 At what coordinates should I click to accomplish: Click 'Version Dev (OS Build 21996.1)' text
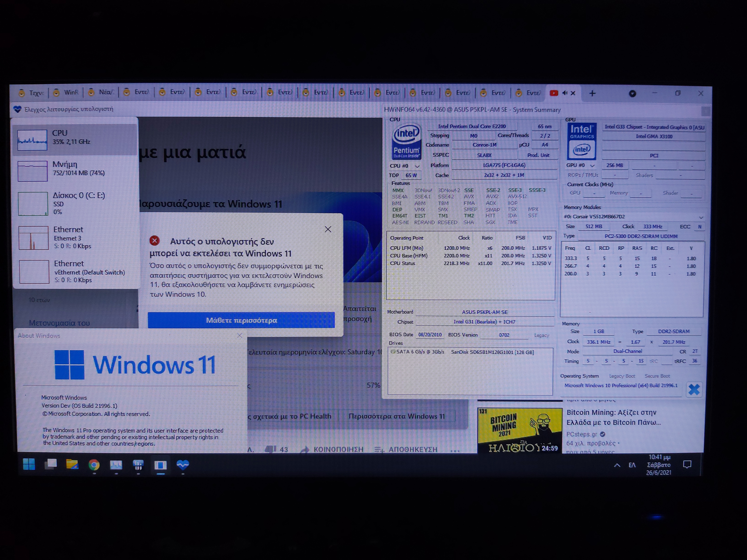79,406
